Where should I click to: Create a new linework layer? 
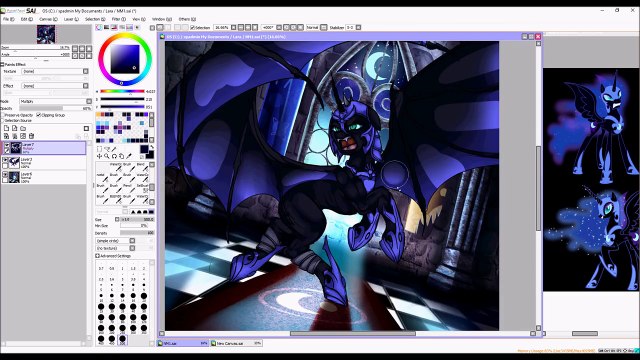click(x=15, y=128)
